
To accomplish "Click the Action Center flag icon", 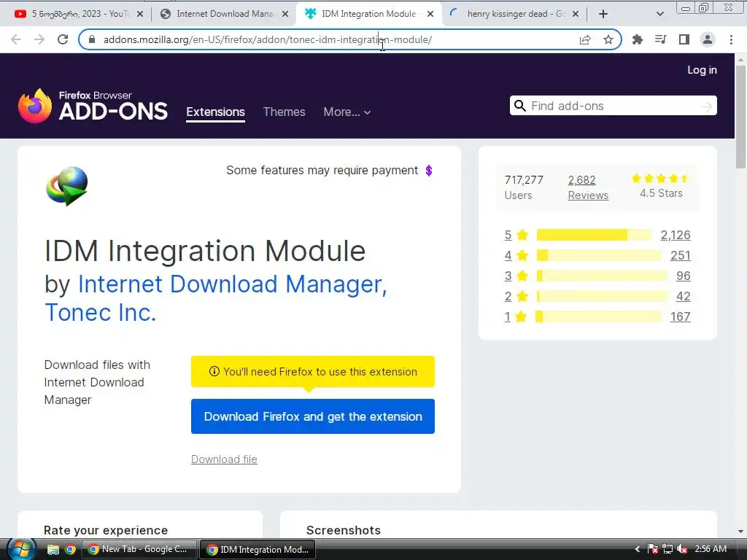I will pos(652,549).
